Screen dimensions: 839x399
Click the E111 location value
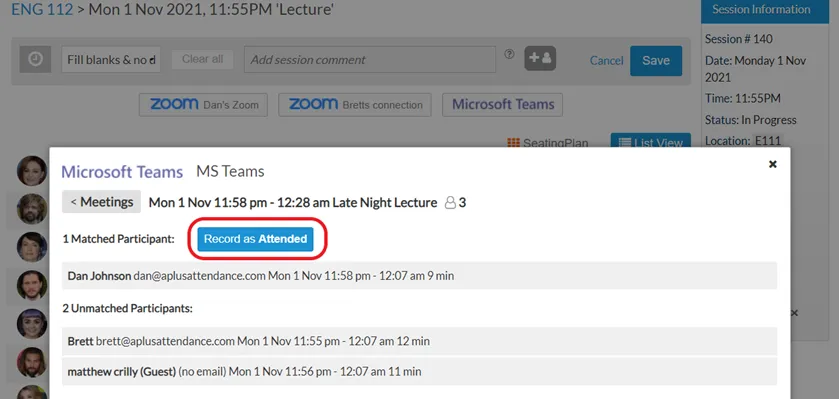pyautogui.click(x=768, y=141)
